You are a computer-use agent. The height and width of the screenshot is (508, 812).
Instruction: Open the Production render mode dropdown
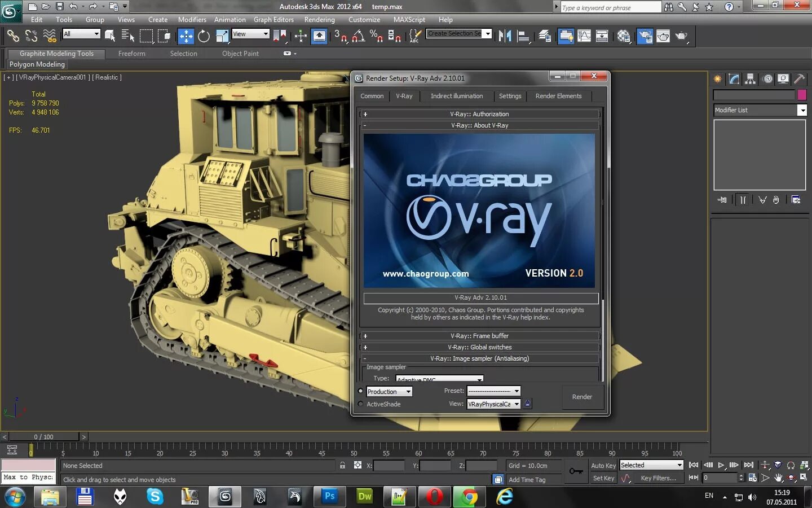[x=390, y=392]
